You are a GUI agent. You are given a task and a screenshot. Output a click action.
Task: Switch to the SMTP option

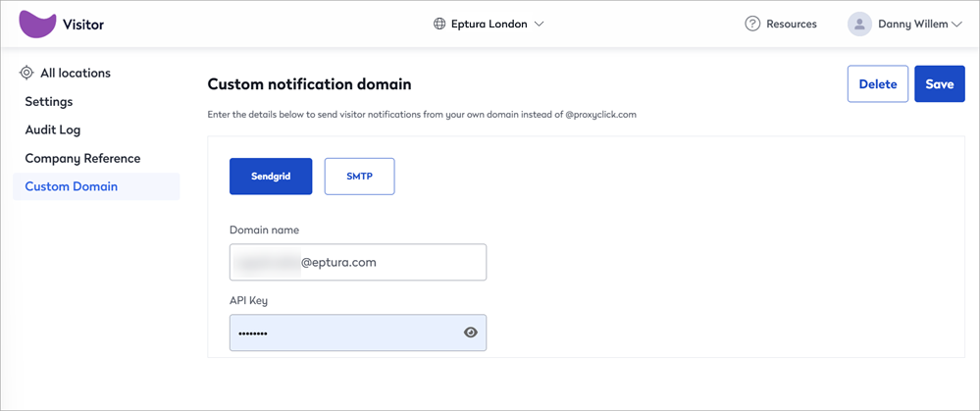(x=359, y=177)
